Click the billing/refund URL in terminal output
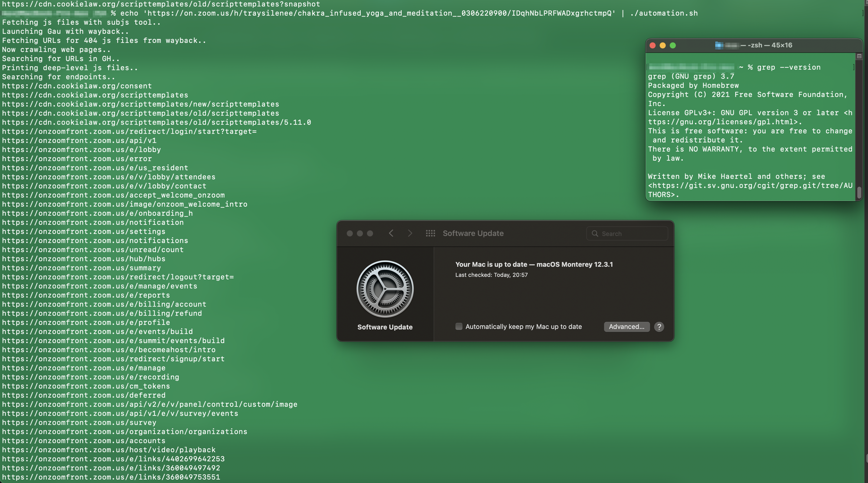Screen dimensions: 868x483 point(102,313)
